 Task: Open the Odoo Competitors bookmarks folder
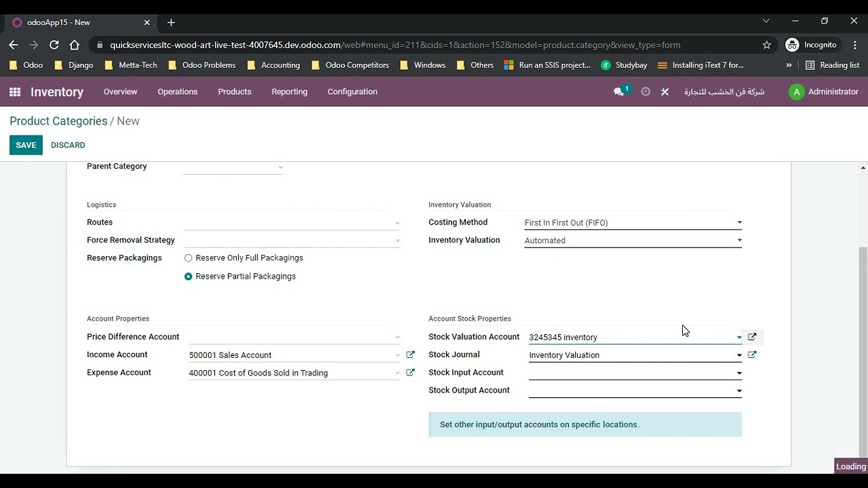350,65
